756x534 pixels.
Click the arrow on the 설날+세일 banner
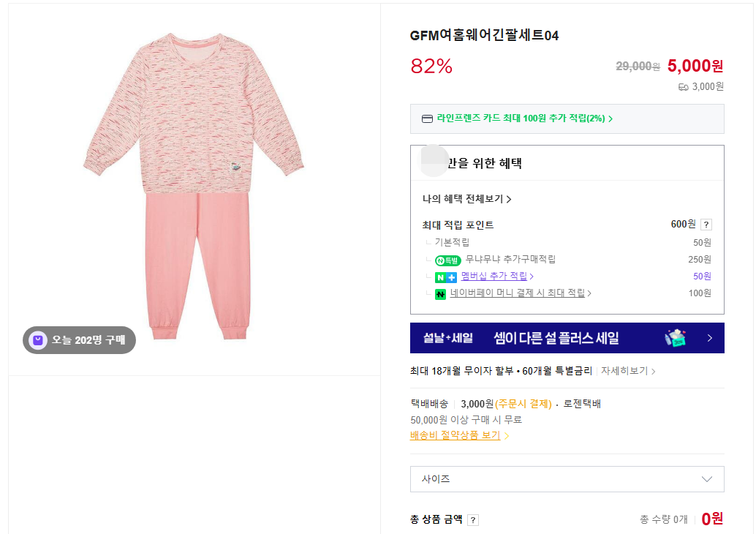pos(709,338)
